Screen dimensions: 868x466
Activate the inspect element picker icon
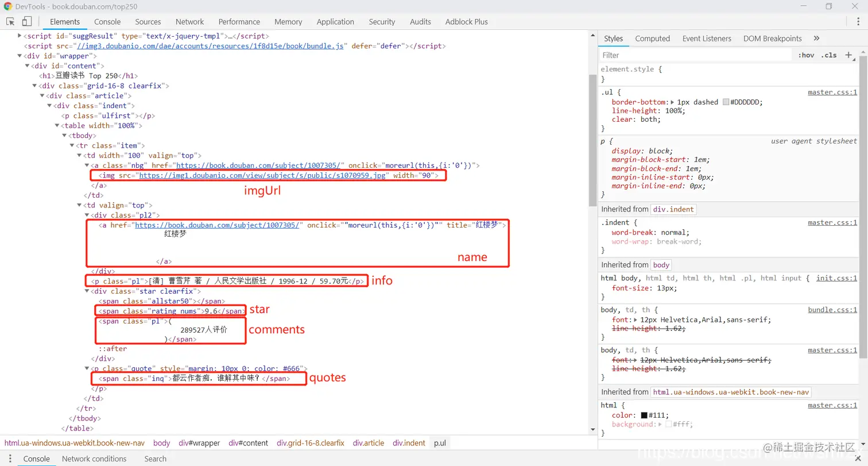click(x=10, y=22)
